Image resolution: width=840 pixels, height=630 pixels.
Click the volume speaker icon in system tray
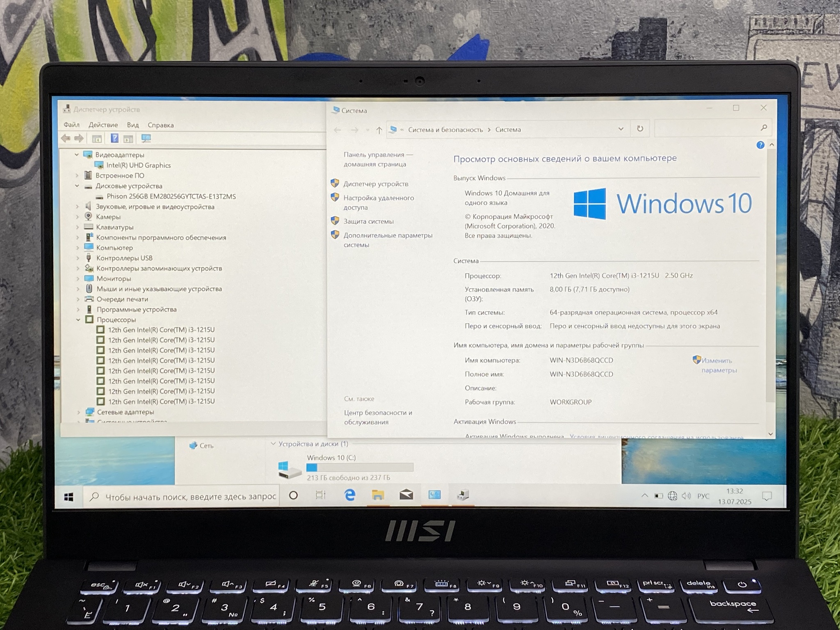coord(686,496)
